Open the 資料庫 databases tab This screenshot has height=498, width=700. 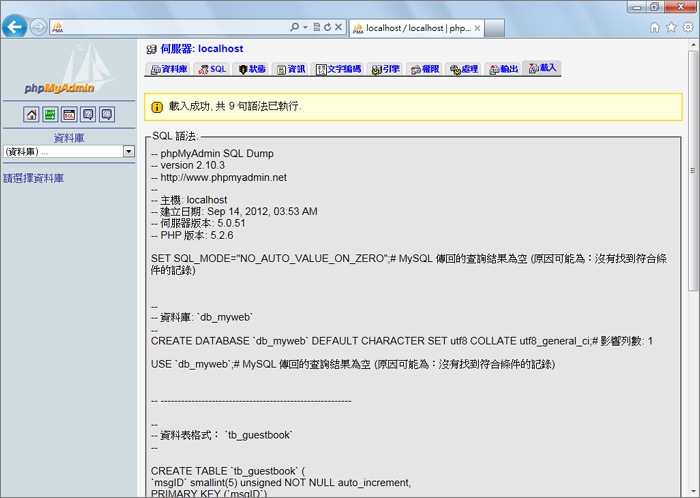pyautogui.click(x=168, y=69)
